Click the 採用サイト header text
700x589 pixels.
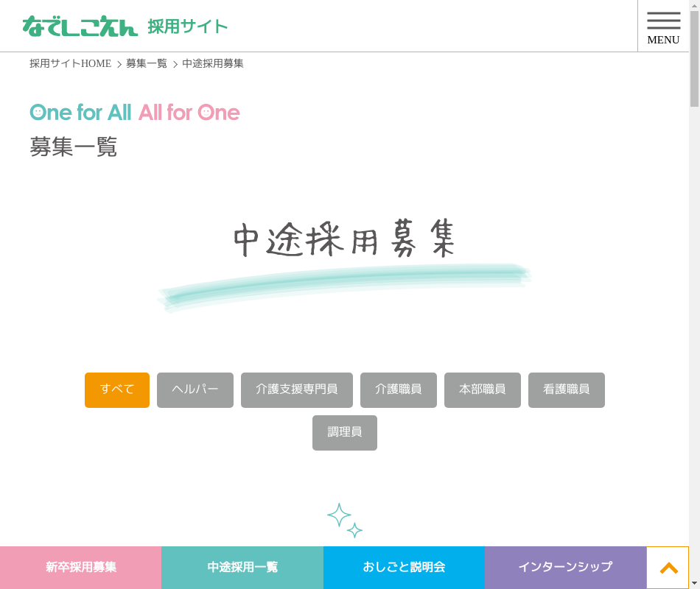coord(188,27)
